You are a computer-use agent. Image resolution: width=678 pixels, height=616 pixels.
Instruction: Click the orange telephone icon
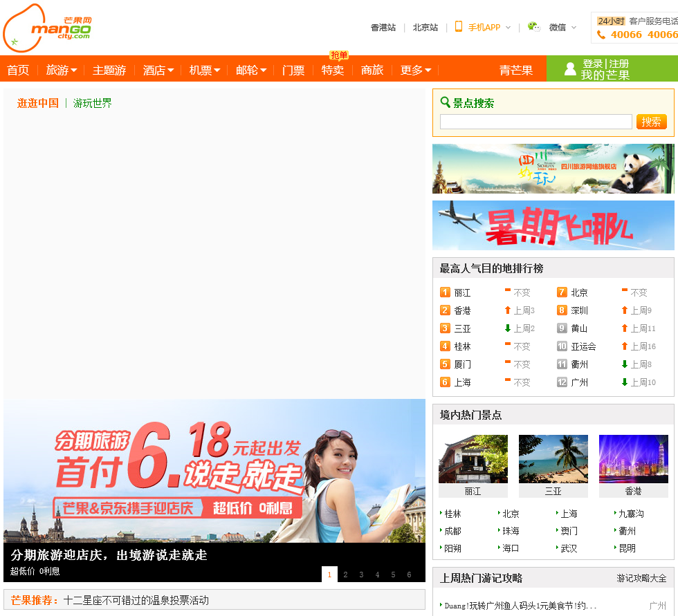click(601, 35)
